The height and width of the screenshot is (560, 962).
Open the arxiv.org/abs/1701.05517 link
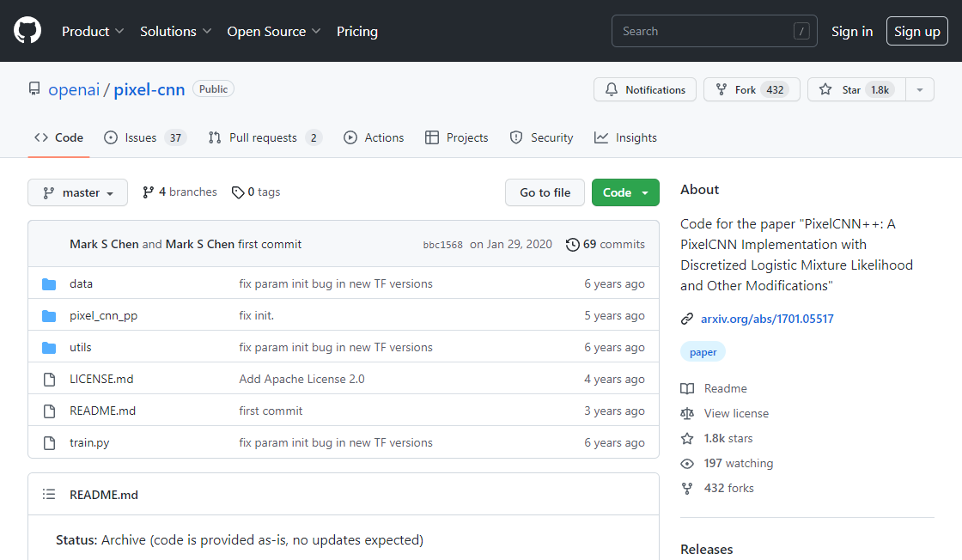[x=767, y=320]
